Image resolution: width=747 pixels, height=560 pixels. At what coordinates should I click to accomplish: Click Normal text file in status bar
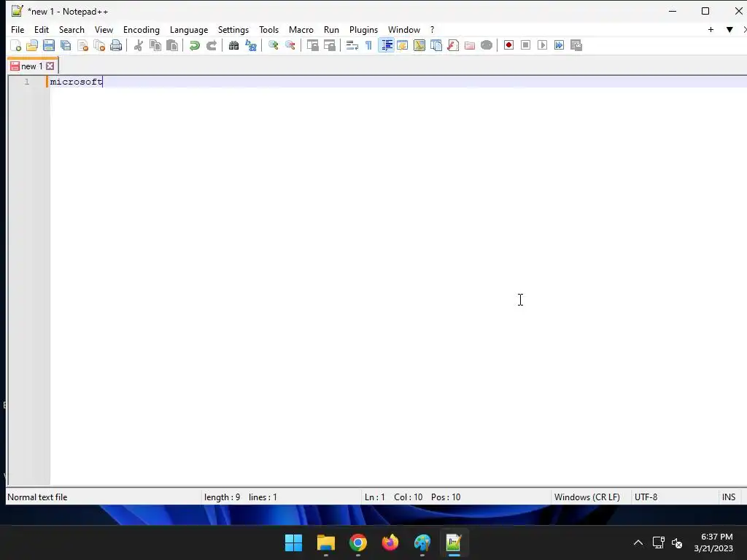point(37,497)
